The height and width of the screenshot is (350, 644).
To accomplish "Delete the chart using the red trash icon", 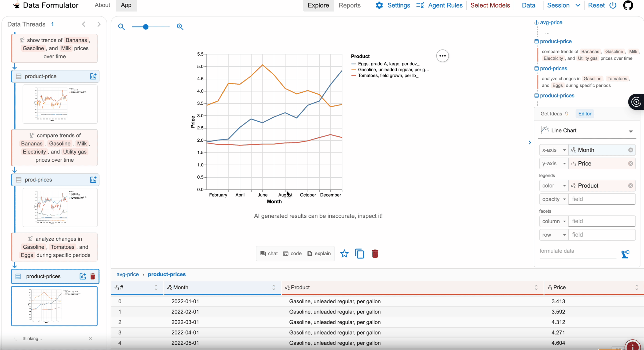I will click(375, 254).
